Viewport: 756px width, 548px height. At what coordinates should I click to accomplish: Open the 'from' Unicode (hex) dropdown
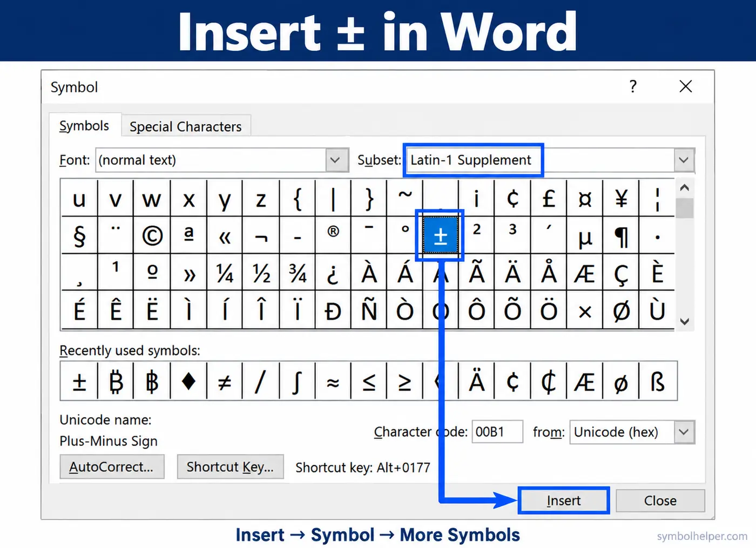(x=684, y=432)
